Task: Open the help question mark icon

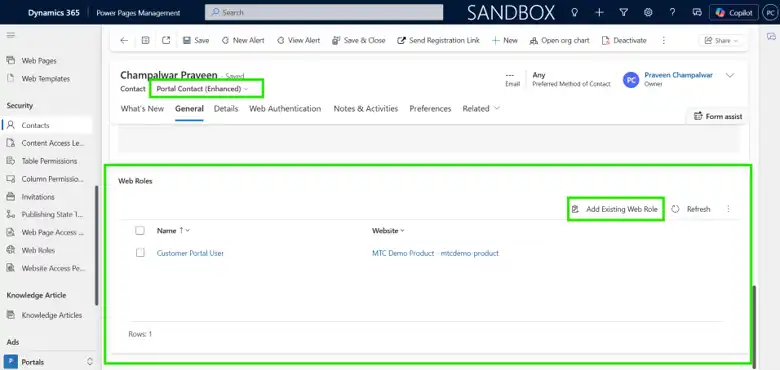Action: point(672,12)
